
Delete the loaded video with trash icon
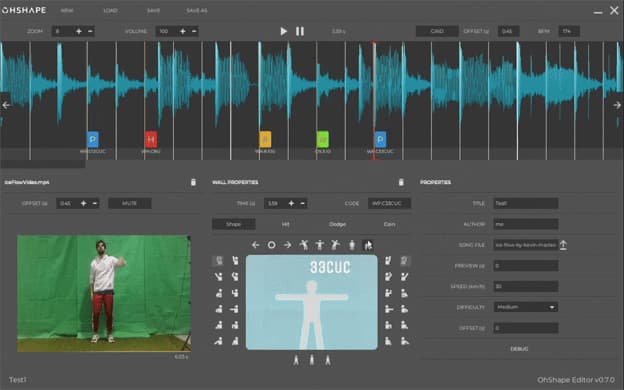click(193, 182)
